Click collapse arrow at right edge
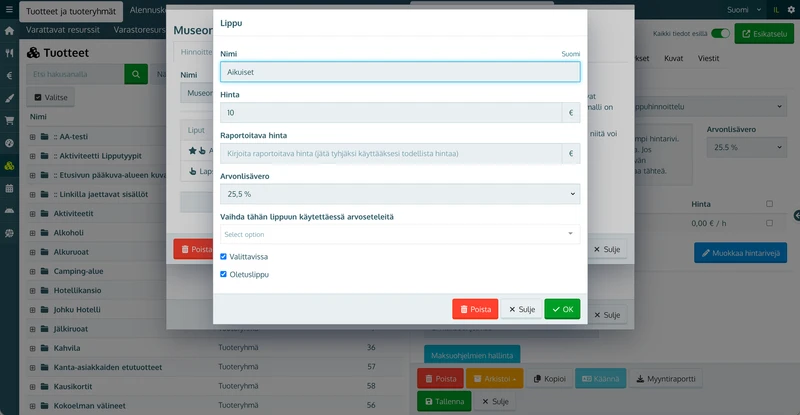This screenshot has width=800, height=415. 797,216
